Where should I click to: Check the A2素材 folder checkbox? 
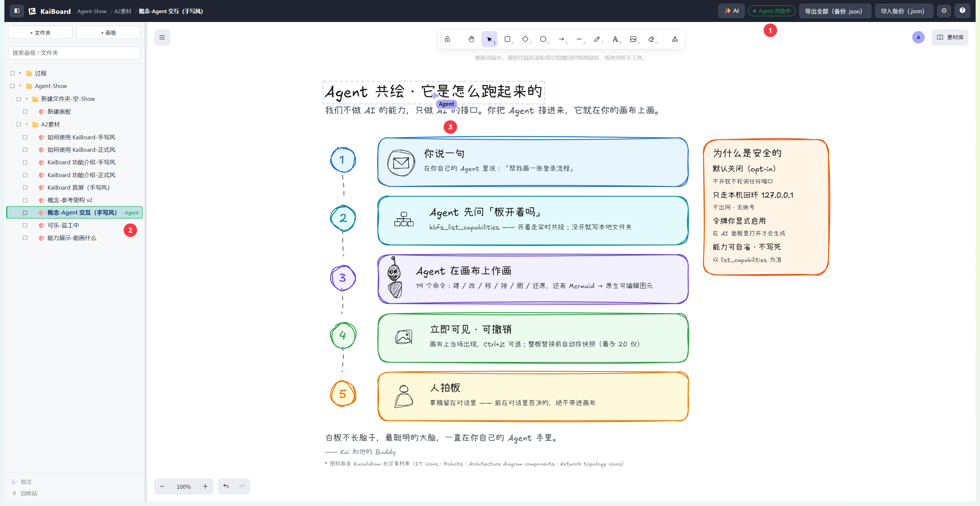(19, 124)
